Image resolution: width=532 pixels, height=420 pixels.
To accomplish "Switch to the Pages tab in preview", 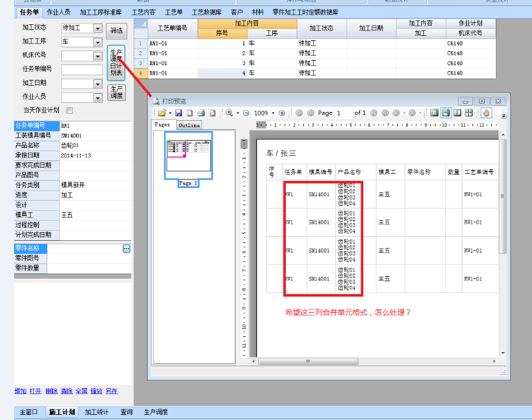I will click(x=162, y=125).
